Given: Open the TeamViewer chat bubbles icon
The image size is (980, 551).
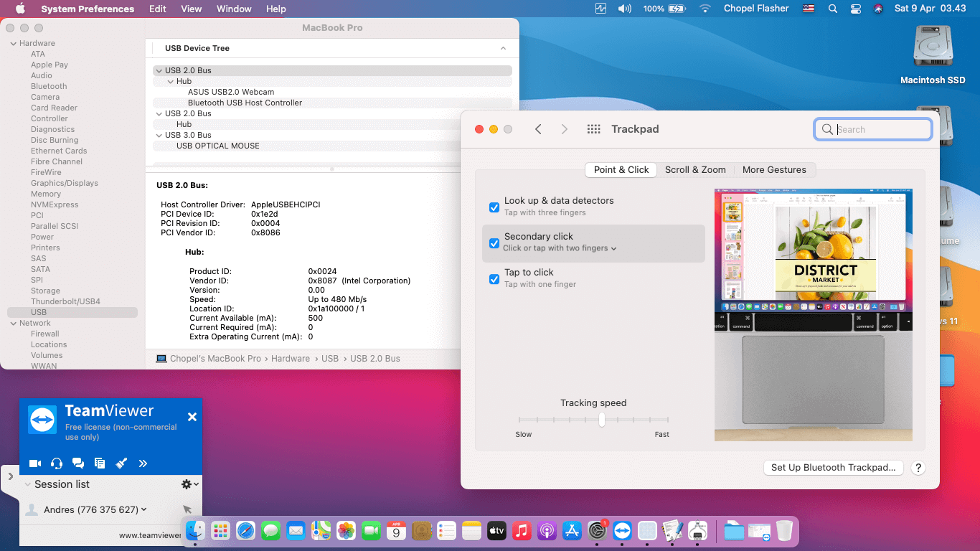Looking at the screenshot, I should [x=78, y=463].
